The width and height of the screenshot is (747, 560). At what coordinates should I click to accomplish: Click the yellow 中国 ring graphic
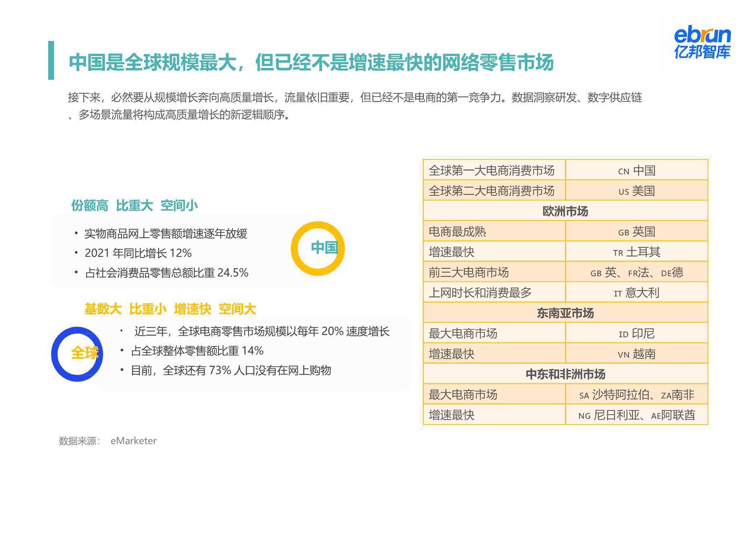[318, 249]
